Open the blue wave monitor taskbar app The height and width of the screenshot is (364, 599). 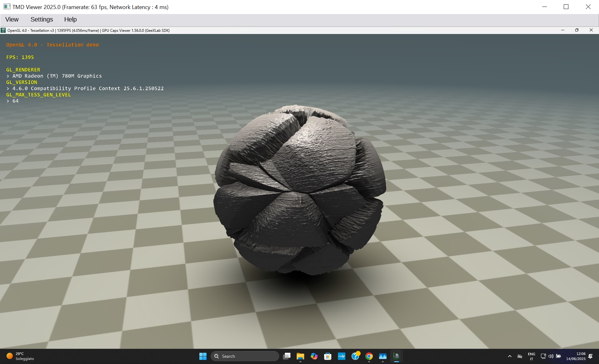pos(383,356)
